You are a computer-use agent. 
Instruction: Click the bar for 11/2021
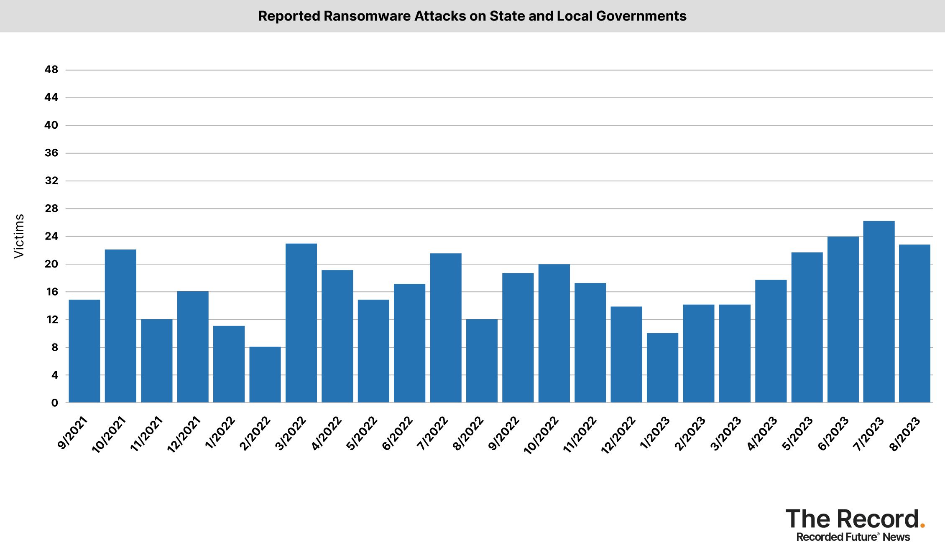click(157, 361)
